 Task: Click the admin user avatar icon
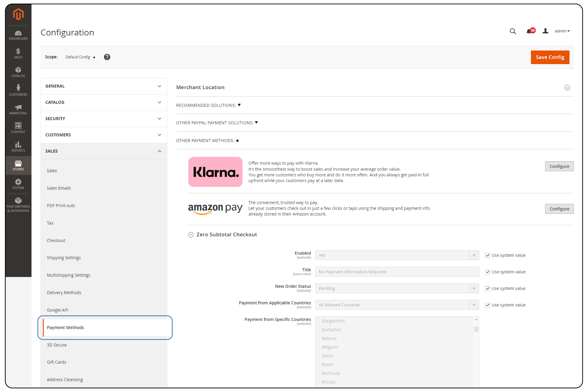click(x=545, y=31)
